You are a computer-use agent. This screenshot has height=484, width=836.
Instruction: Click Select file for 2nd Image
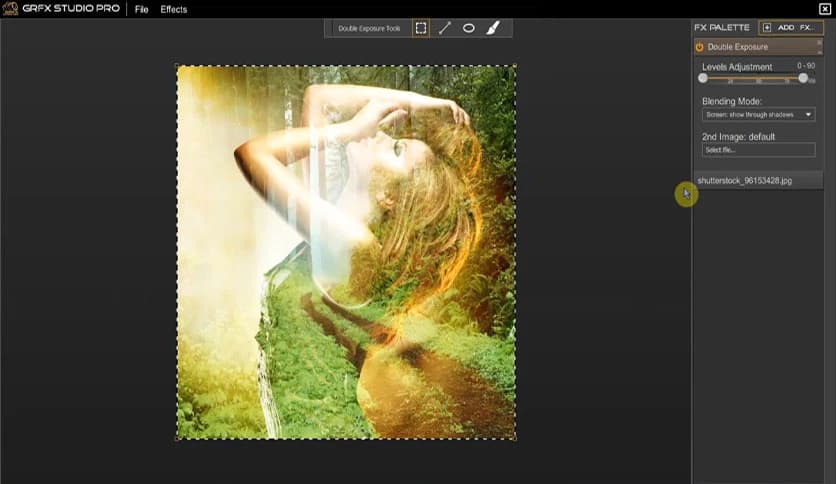coord(758,150)
